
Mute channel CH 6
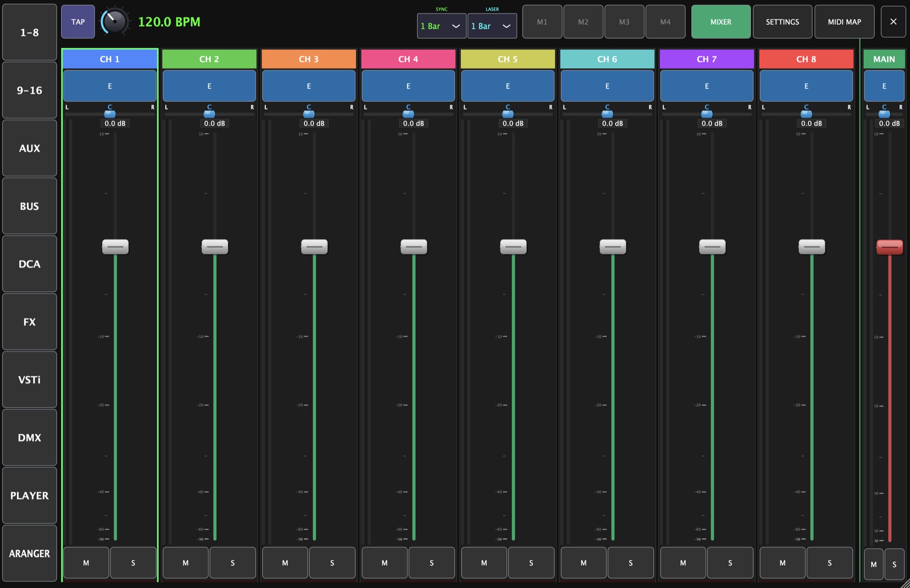583,563
